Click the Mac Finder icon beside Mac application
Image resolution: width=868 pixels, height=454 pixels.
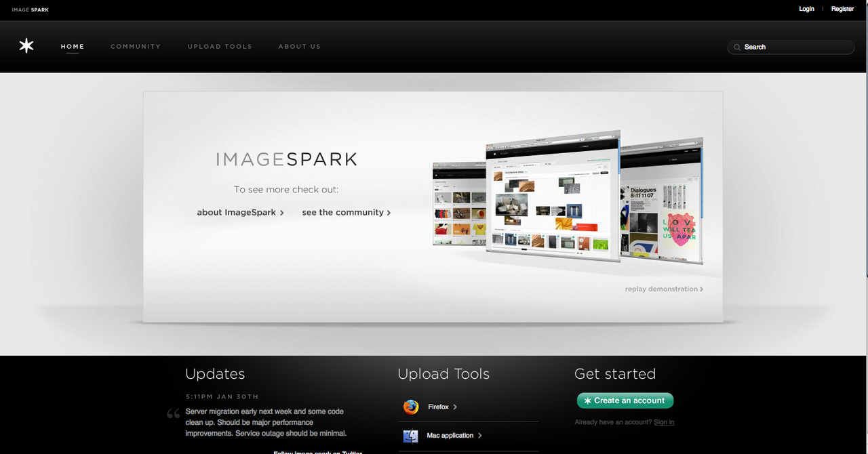(x=410, y=436)
